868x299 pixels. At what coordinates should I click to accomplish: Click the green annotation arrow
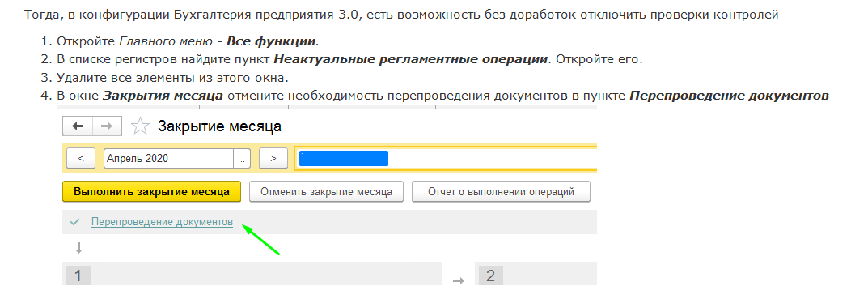[x=260, y=240]
